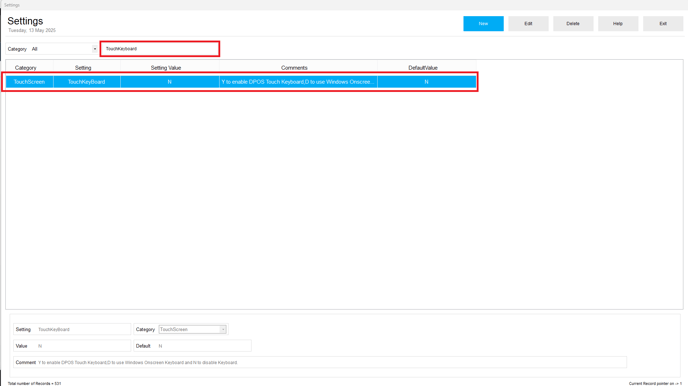Open Help from the top buttons
Viewport: 688px width, 386px height.
coord(618,24)
